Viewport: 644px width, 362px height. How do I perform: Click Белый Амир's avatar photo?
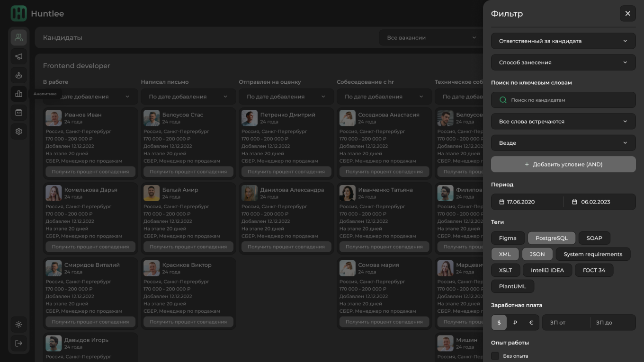pyautogui.click(x=152, y=193)
